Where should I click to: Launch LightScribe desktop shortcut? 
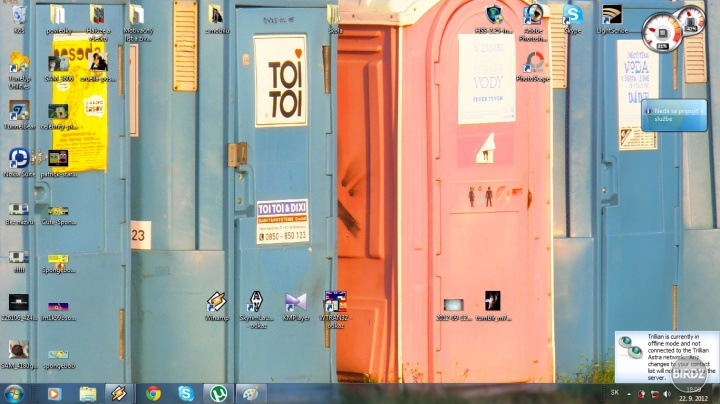(x=612, y=18)
